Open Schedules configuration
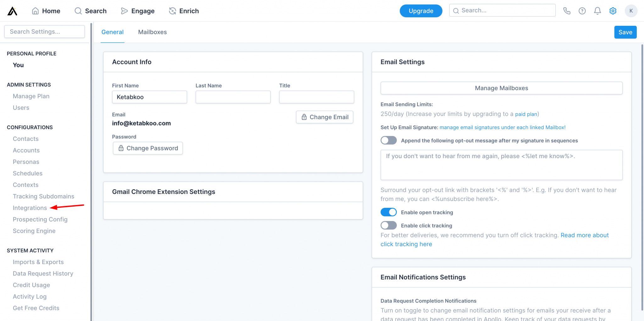The height and width of the screenshot is (321, 644). click(28, 174)
